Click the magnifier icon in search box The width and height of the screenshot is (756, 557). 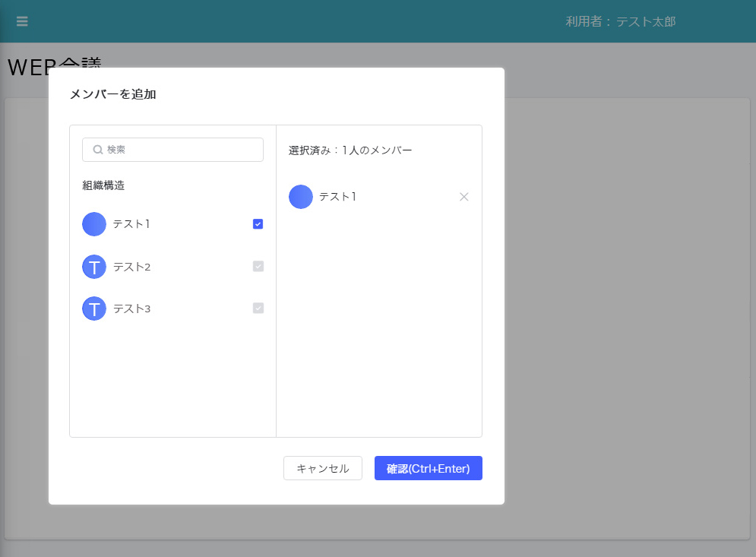tap(97, 150)
